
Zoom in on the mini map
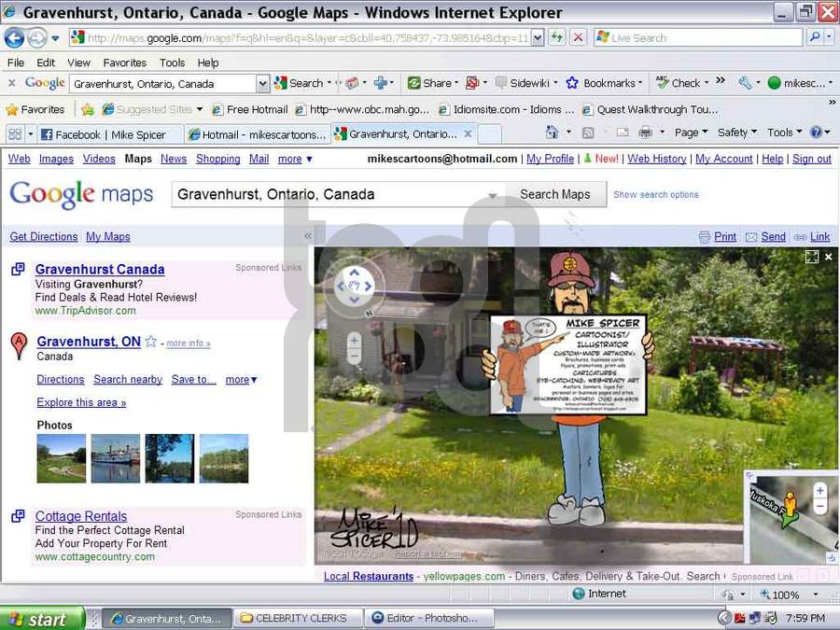[x=820, y=490]
